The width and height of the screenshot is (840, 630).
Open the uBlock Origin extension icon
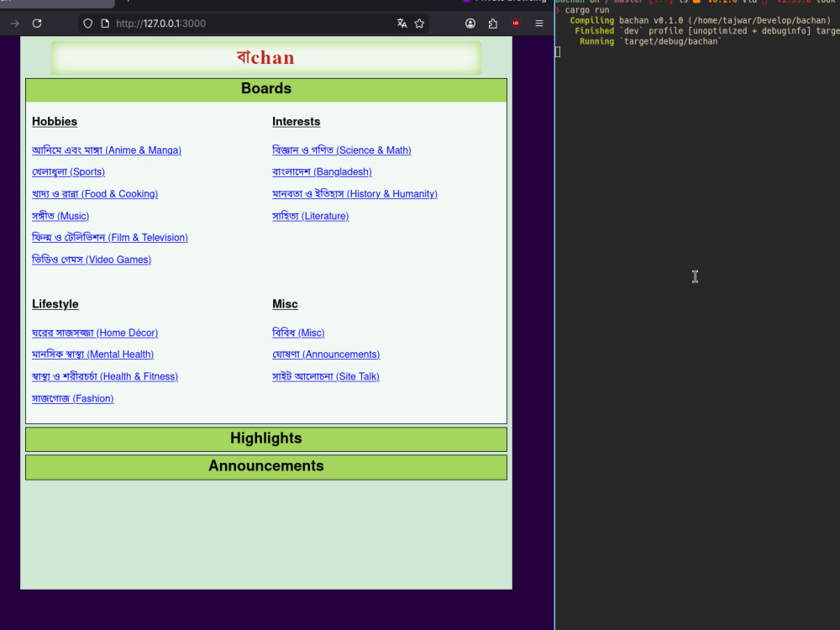[x=516, y=24]
